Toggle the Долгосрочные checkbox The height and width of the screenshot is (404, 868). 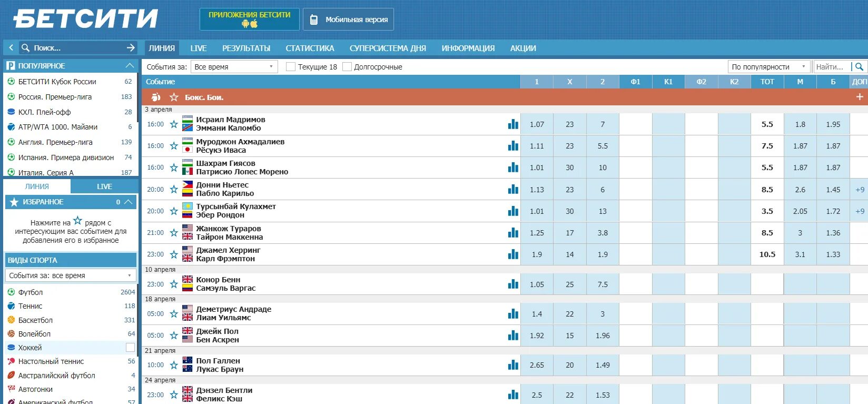click(347, 67)
